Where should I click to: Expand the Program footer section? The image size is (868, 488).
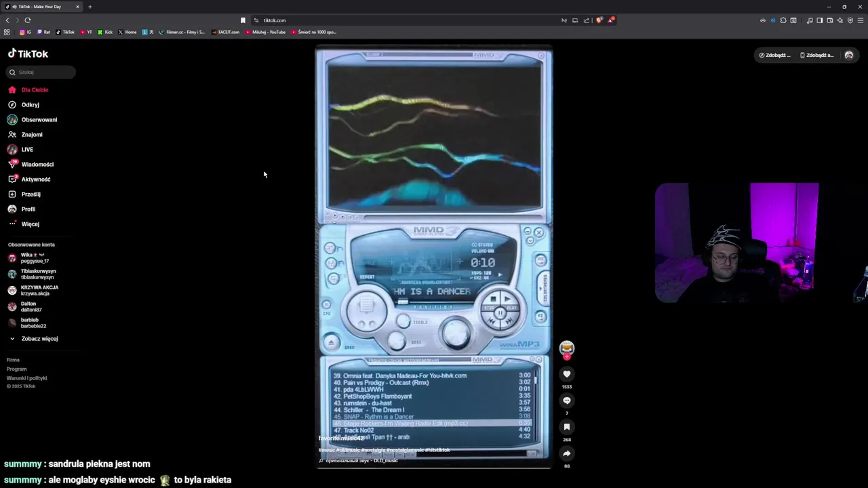[16, 369]
